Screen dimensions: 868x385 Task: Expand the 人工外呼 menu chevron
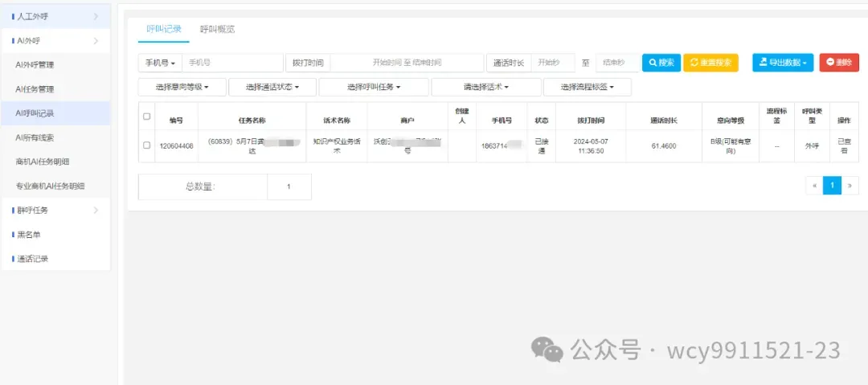(x=96, y=17)
